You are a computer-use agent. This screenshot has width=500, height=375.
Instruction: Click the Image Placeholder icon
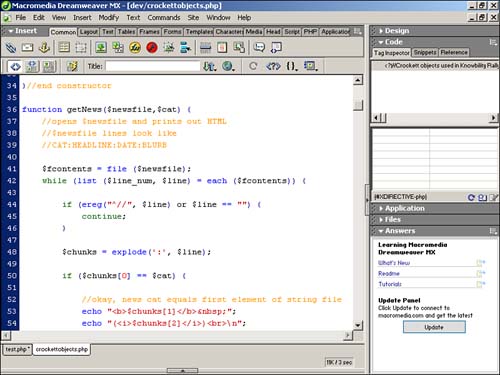[x=118, y=48]
